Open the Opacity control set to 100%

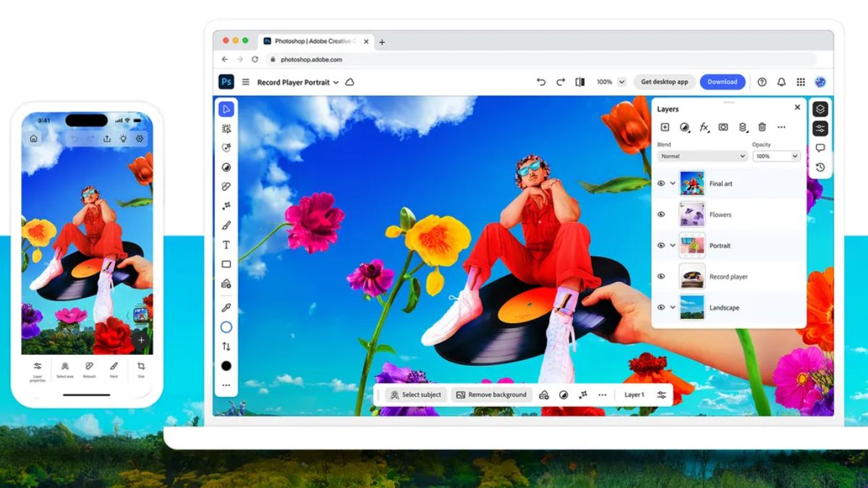pos(775,156)
